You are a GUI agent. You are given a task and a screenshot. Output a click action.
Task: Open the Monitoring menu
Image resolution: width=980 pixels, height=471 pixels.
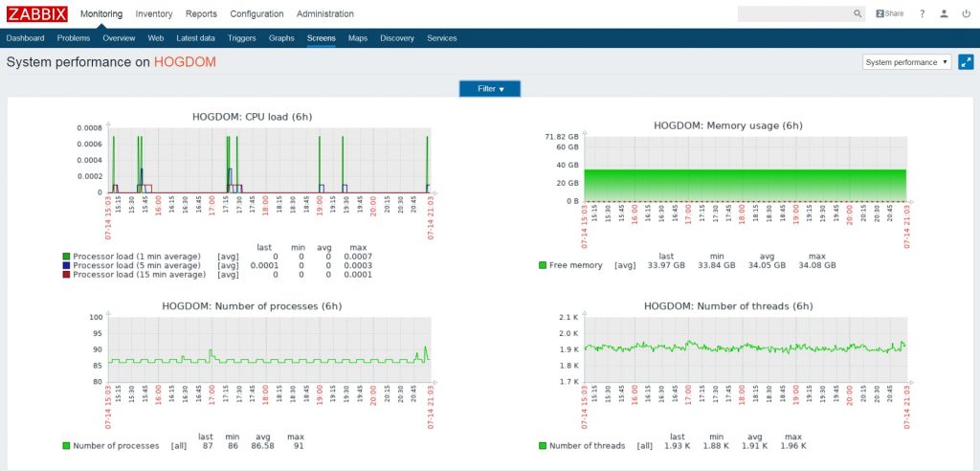pos(101,13)
